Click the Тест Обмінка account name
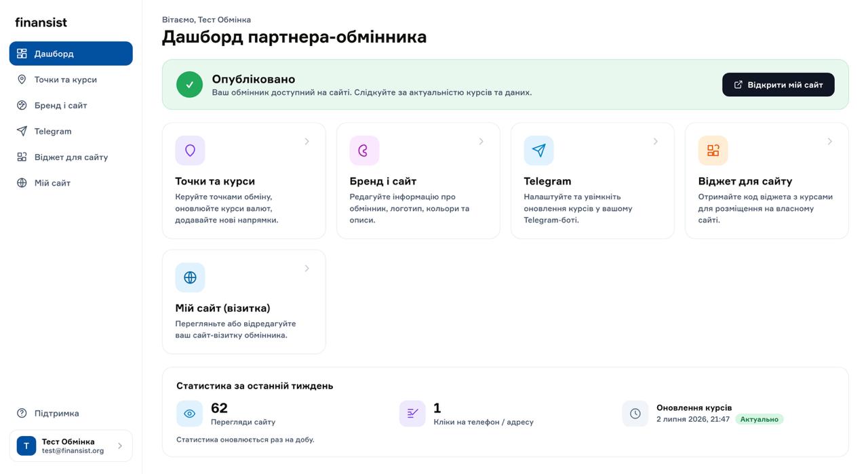 coord(68,441)
